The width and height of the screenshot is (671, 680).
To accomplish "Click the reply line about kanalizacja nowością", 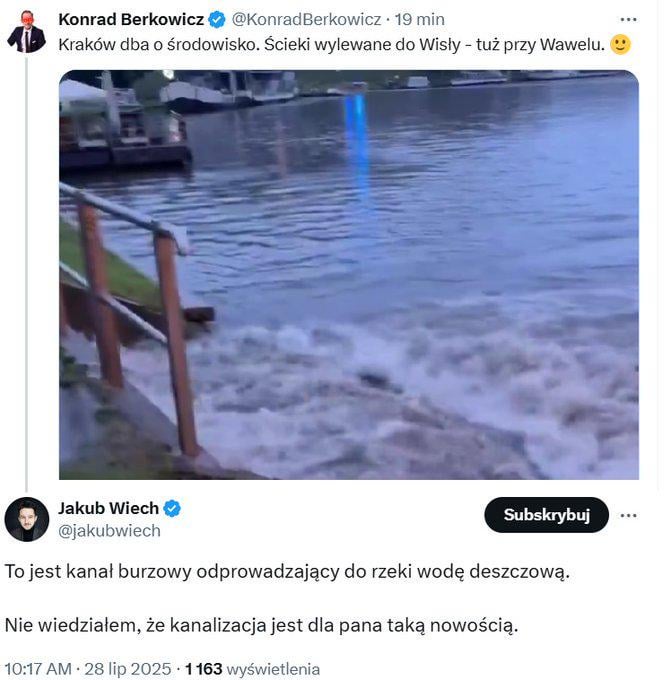I will click(262, 625).
